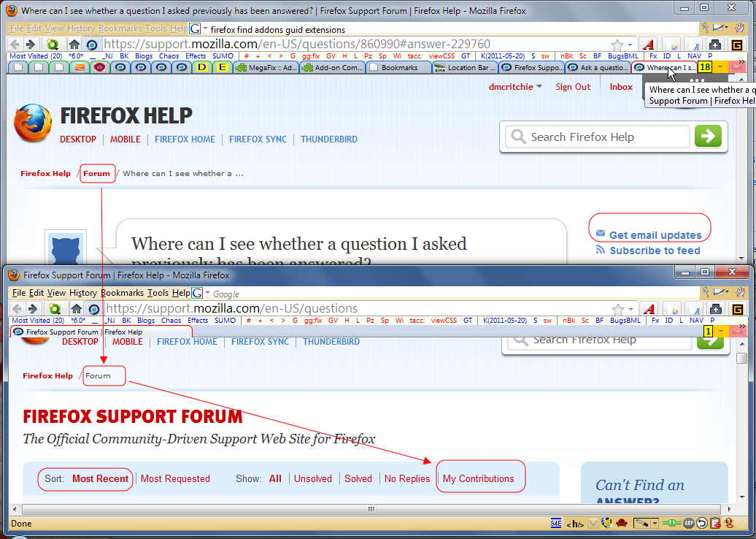Click the back arrow in the back window
This screenshot has height=539, width=756.
pyautogui.click(x=15, y=45)
